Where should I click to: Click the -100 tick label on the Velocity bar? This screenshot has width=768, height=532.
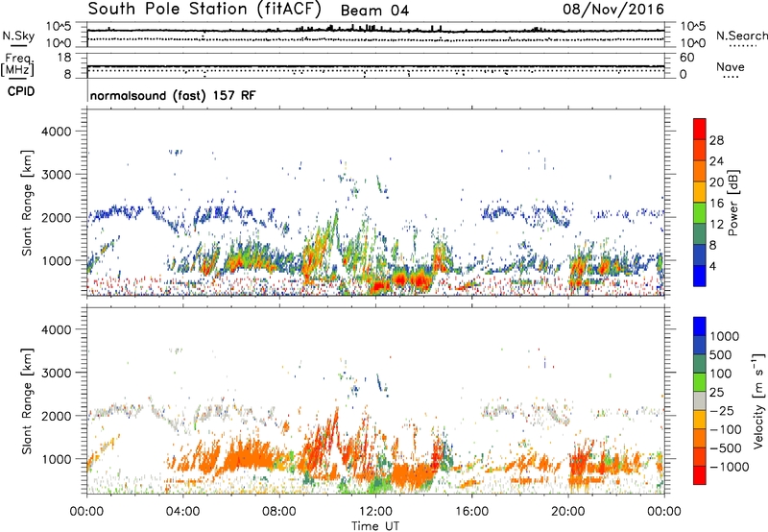click(726, 429)
